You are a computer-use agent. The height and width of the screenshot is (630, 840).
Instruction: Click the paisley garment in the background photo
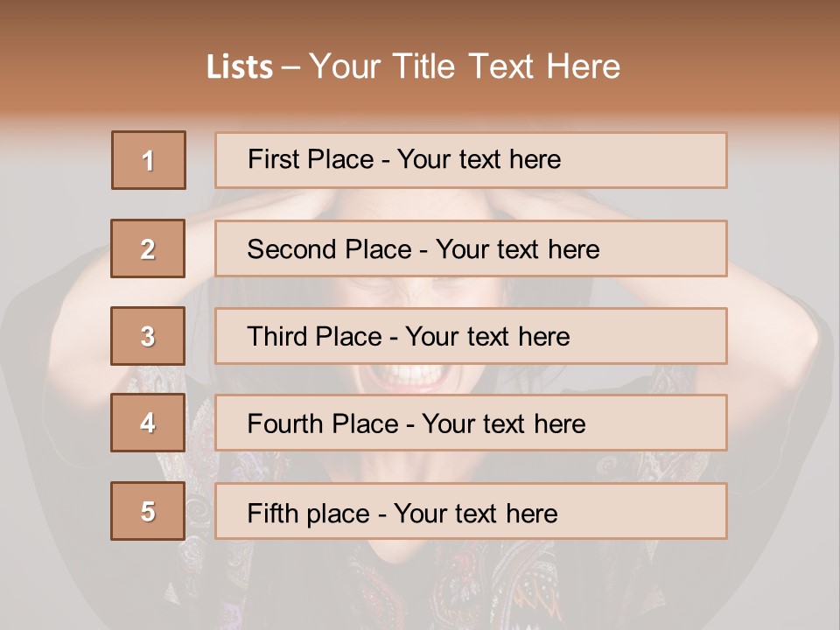tap(490, 586)
